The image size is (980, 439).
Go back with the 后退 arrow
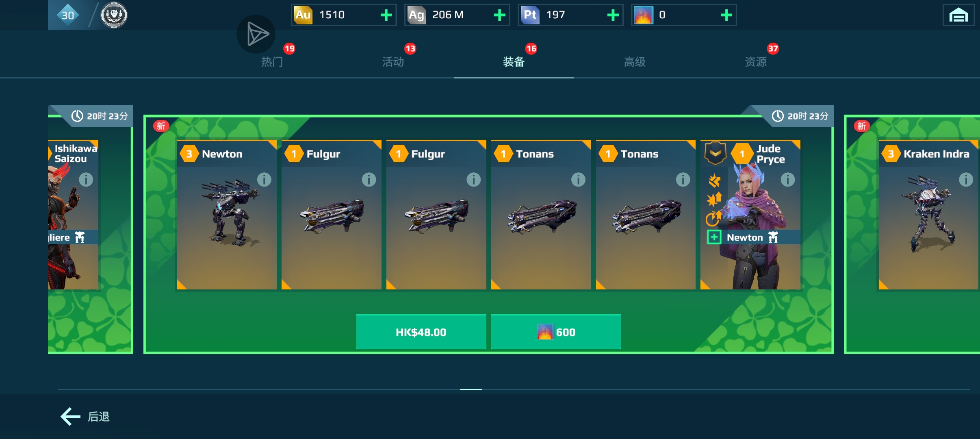pos(85,417)
